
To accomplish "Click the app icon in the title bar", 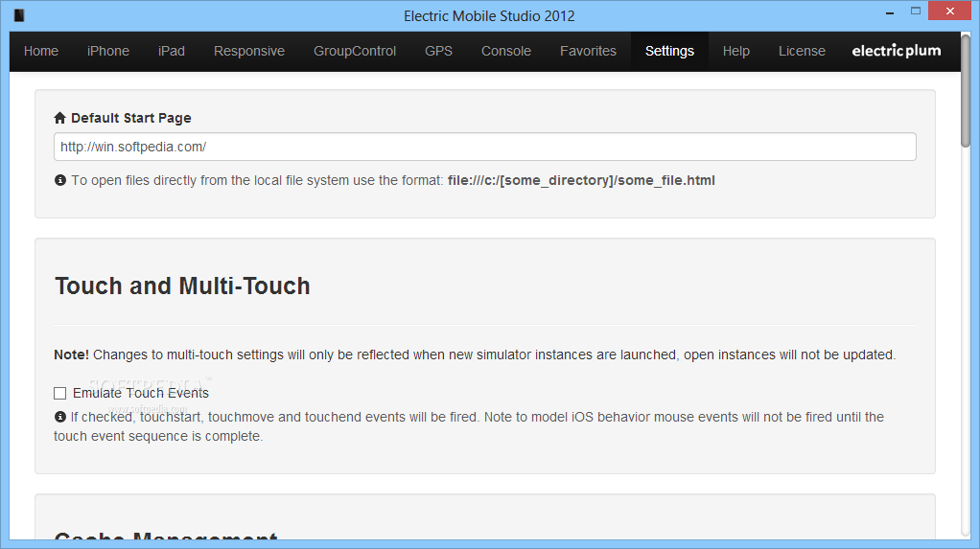I will pyautogui.click(x=19, y=15).
